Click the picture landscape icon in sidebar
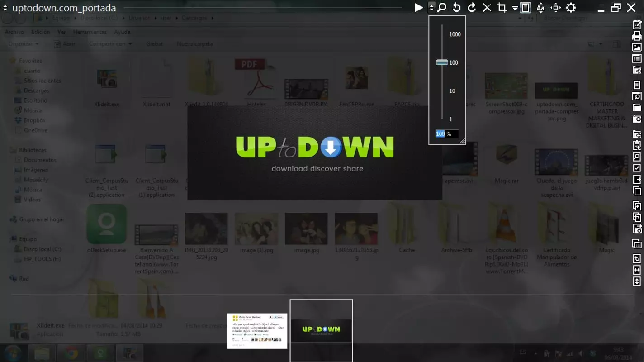644x362 pixels. (x=637, y=48)
